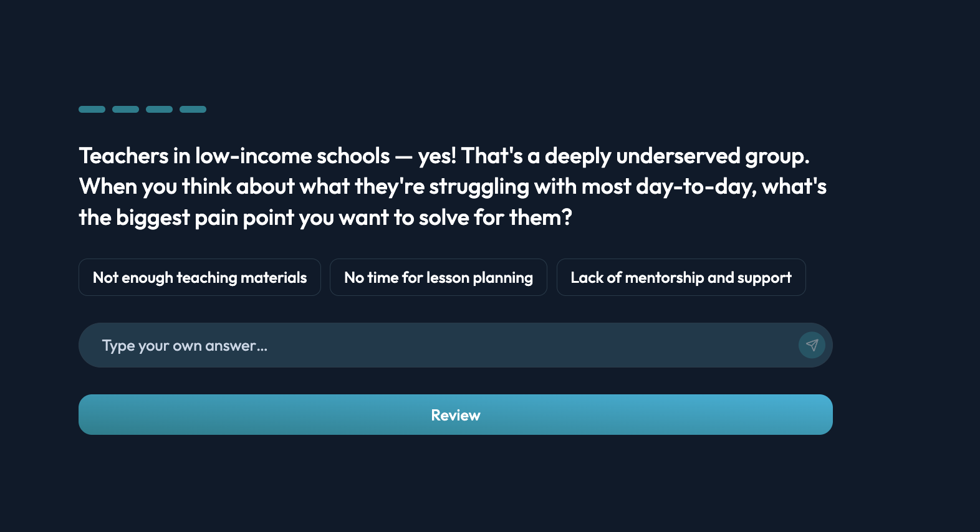Viewport: 980px width, 532px height.
Task: Submit typed answer with send arrow
Action: pyautogui.click(x=812, y=345)
